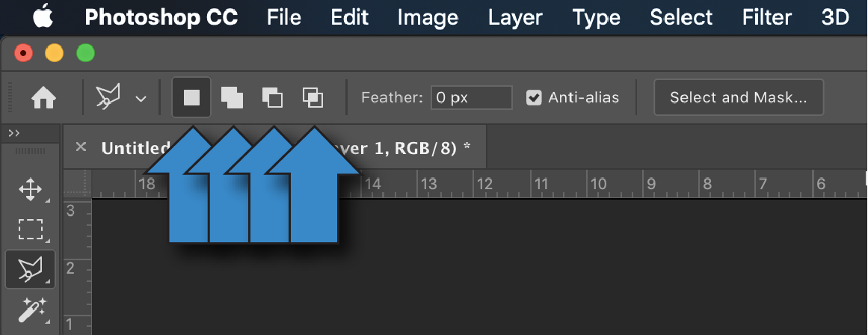
Task: Toggle the Anti-alias checkbox
Action: (x=534, y=97)
